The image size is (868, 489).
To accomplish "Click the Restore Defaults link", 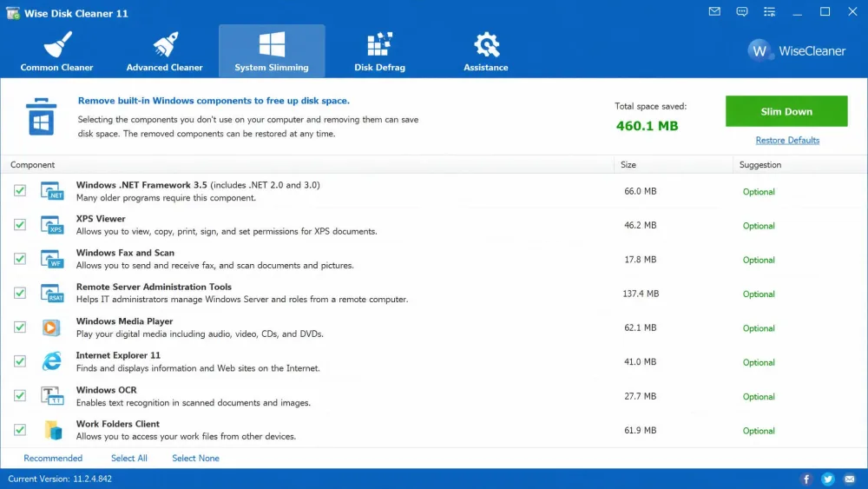I will 787,140.
